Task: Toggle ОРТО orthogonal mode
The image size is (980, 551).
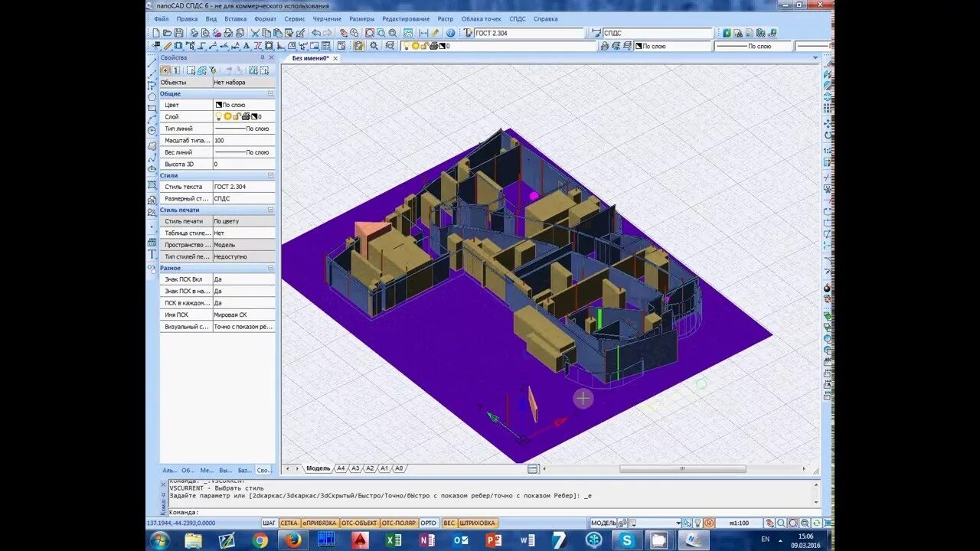Action: pos(429,523)
